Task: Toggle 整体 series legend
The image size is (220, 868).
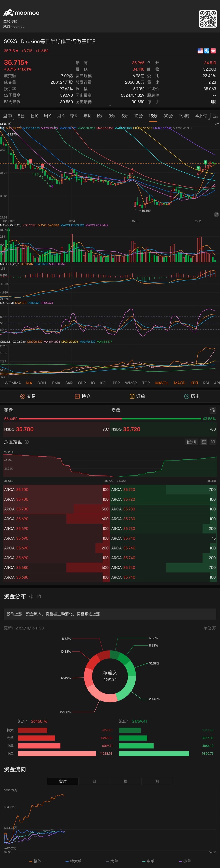Action: tap(35, 861)
